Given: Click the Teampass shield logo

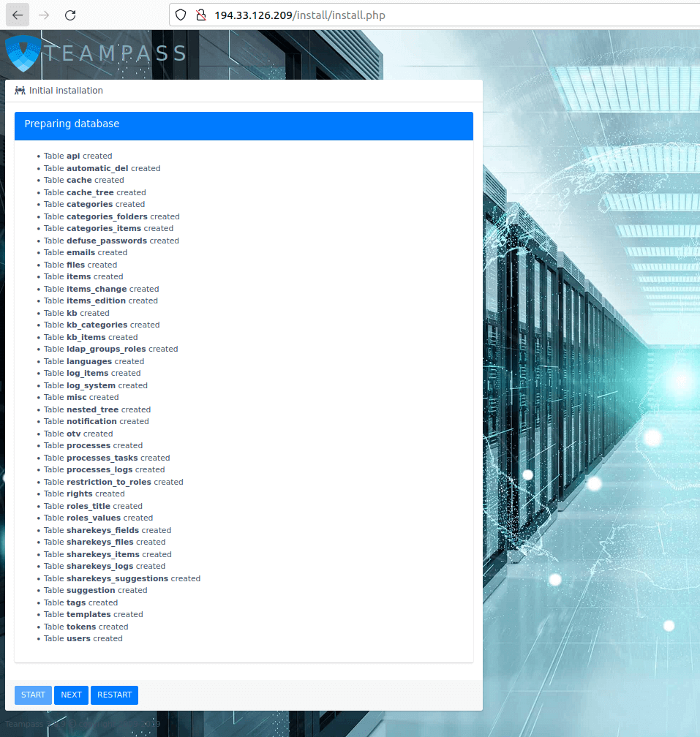Looking at the screenshot, I should (21, 53).
